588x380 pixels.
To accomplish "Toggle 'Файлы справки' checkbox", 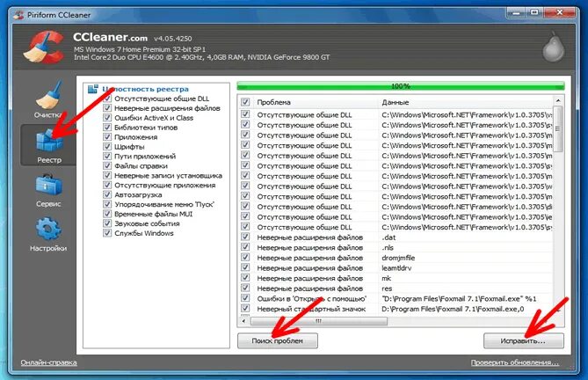I will (x=107, y=165).
